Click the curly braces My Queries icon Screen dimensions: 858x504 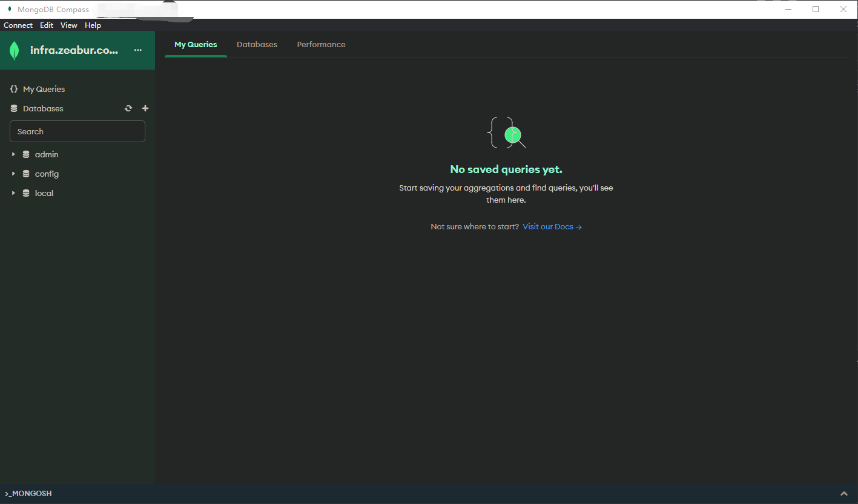click(14, 89)
